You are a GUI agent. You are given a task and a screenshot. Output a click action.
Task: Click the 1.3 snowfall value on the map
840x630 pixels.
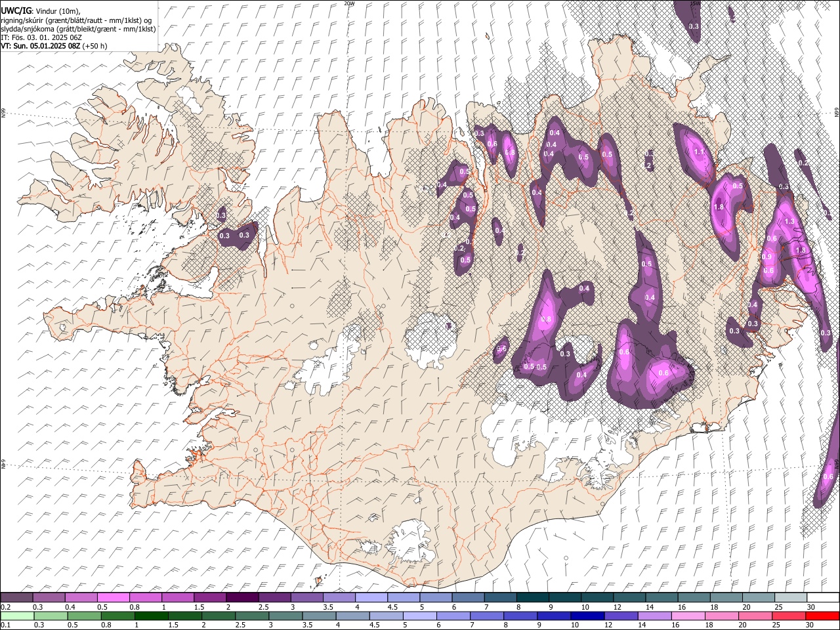pos(789,222)
